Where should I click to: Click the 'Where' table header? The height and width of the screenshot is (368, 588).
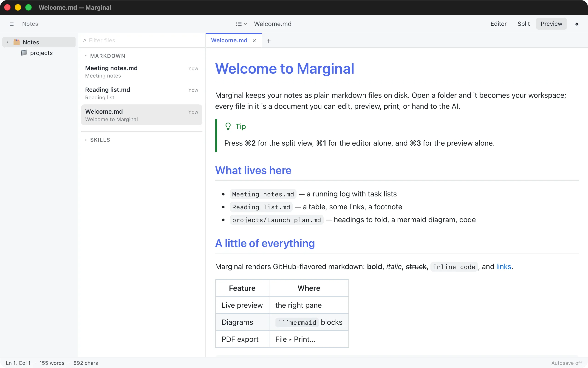[x=309, y=288]
